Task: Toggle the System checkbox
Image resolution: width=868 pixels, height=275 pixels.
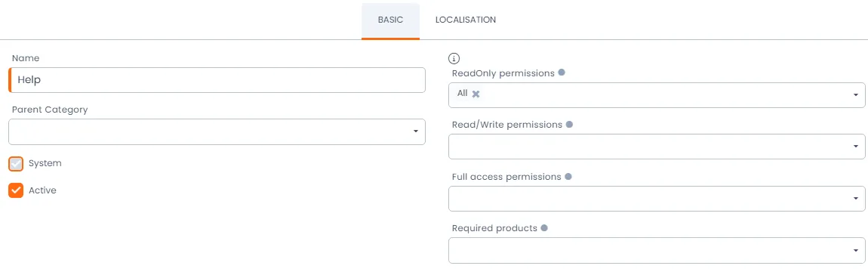Action: pyautogui.click(x=16, y=163)
